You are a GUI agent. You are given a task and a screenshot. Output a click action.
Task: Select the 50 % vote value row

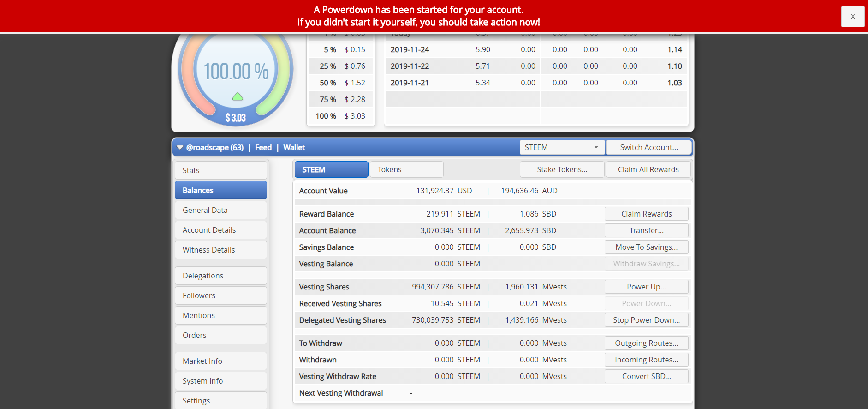pyautogui.click(x=341, y=83)
